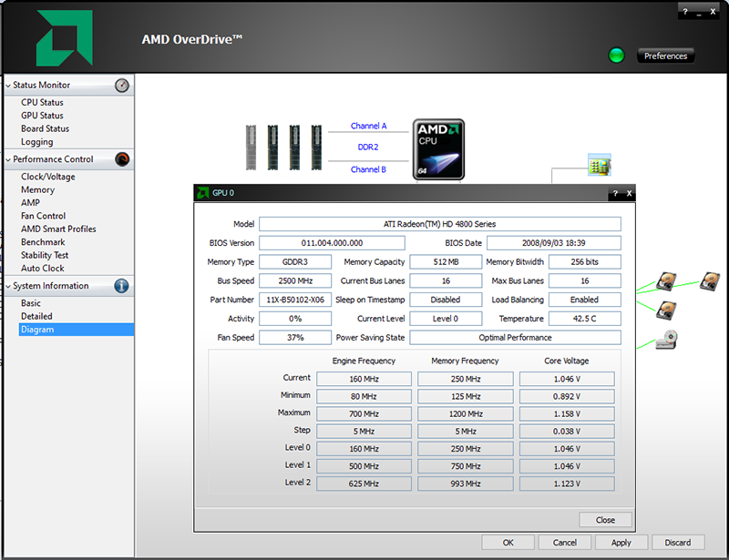Click the Channel A link

pyautogui.click(x=369, y=127)
